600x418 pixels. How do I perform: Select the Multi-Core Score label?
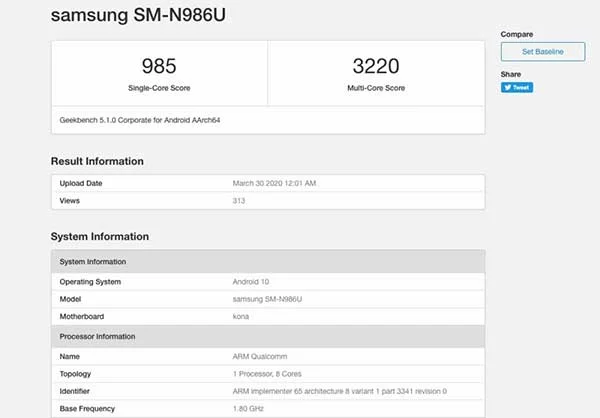click(x=376, y=88)
